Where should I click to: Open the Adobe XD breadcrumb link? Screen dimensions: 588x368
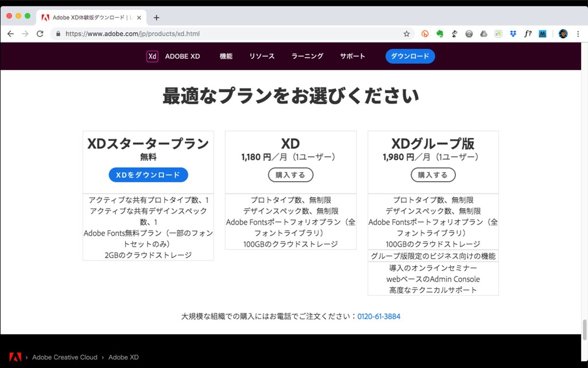pos(123,357)
